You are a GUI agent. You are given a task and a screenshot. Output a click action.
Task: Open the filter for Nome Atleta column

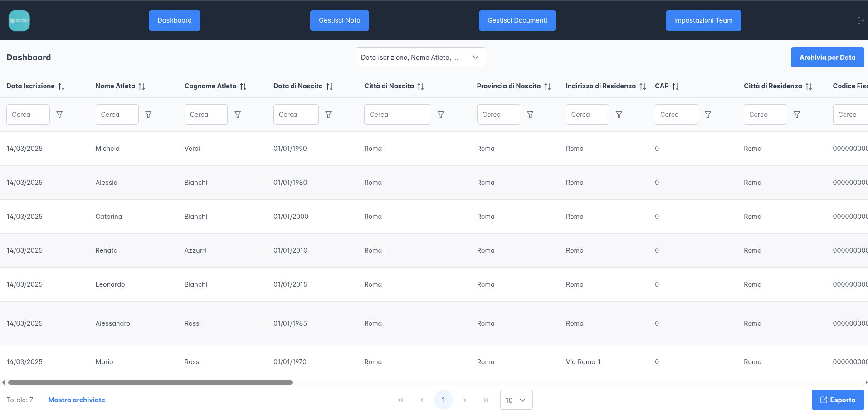[148, 114]
